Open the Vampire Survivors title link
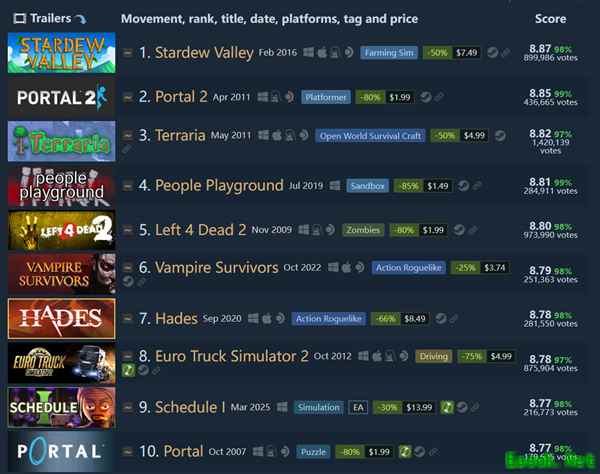The height and width of the screenshot is (474, 600). (217, 267)
